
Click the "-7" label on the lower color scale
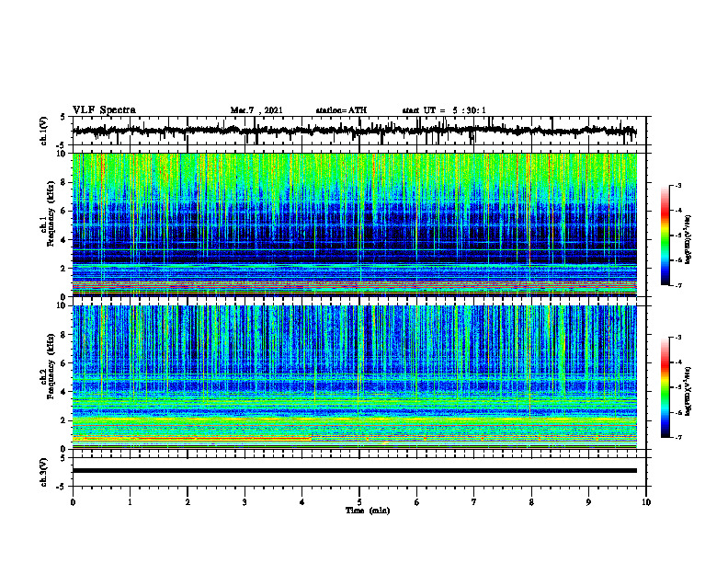(x=677, y=438)
